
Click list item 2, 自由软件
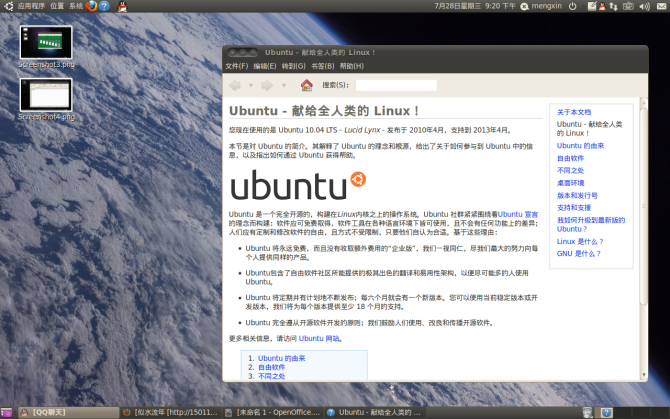coord(271,367)
